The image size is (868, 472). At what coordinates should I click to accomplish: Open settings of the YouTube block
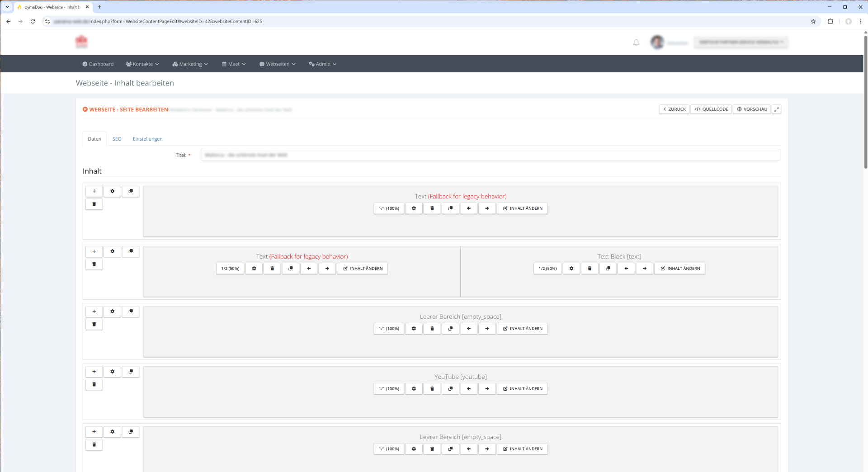pos(414,389)
